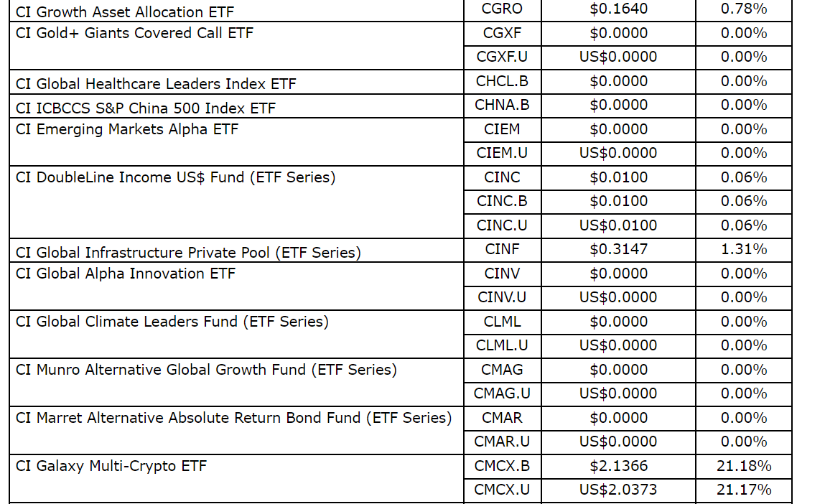Image resolution: width=825 pixels, height=504 pixels.
Task: Click the $0.3147 distribution value
Action: coord(618,250)
